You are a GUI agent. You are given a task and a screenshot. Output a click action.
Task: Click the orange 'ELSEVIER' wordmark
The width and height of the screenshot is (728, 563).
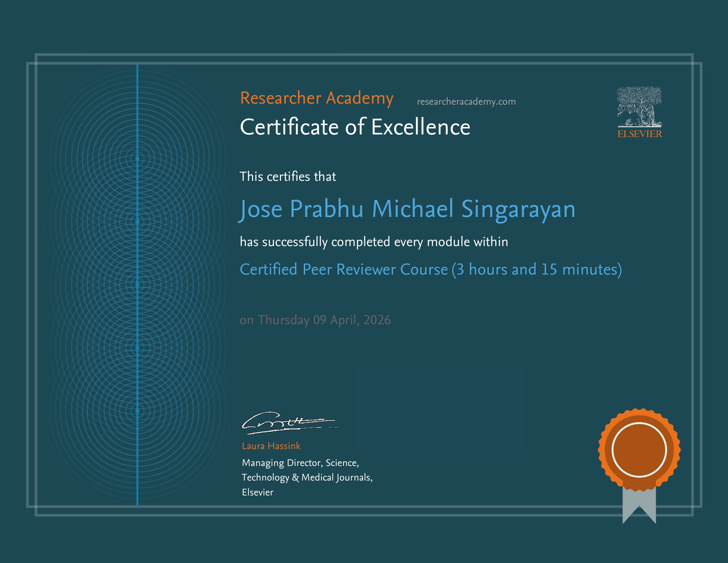click(640, 134)
